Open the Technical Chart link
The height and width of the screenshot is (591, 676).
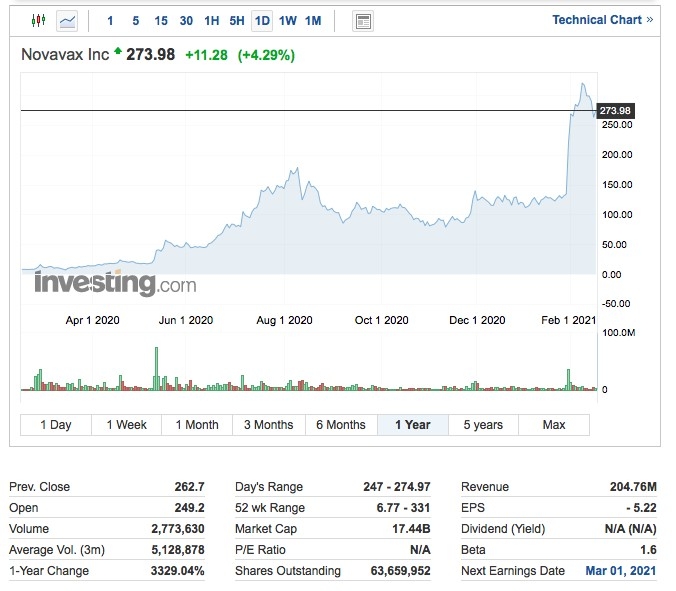click(x=603, y=20)
